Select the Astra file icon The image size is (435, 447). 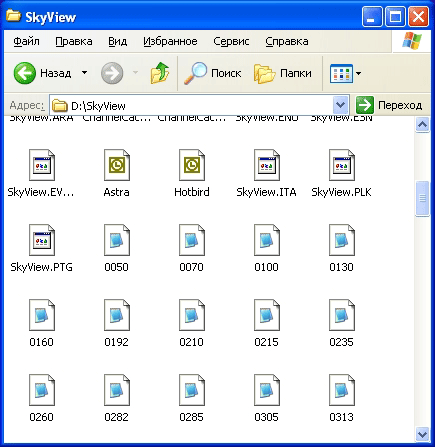(x=117, y=165)
